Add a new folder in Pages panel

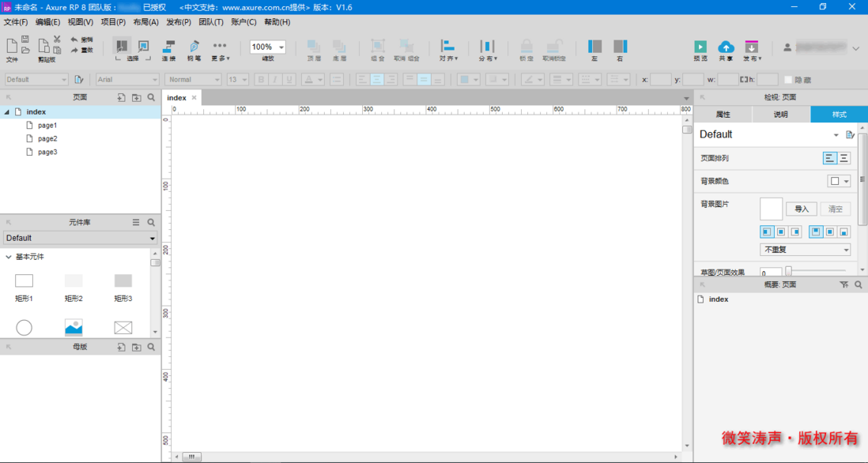(x=136, y=97)
